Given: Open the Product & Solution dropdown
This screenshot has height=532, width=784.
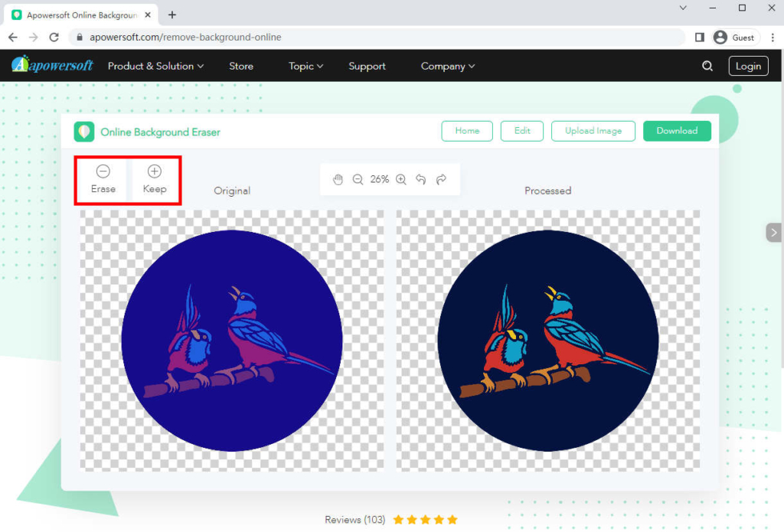Looking at the screenshot, I should click(x=155, y=66).
